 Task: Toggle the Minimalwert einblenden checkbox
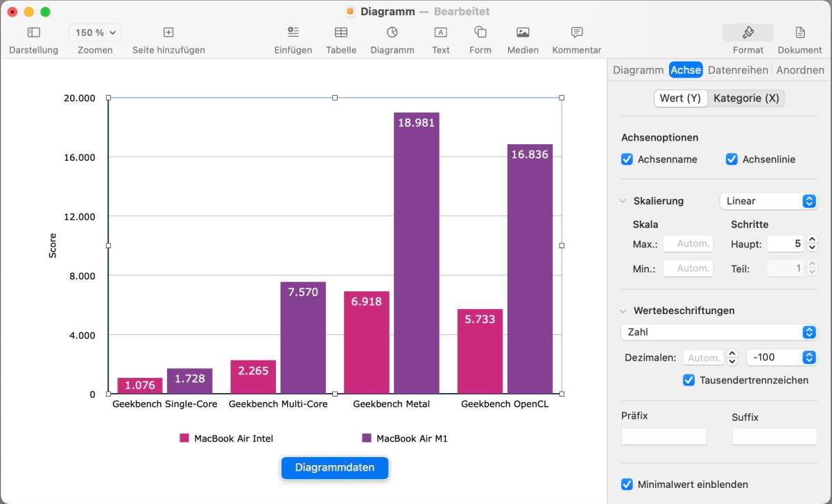627,485
